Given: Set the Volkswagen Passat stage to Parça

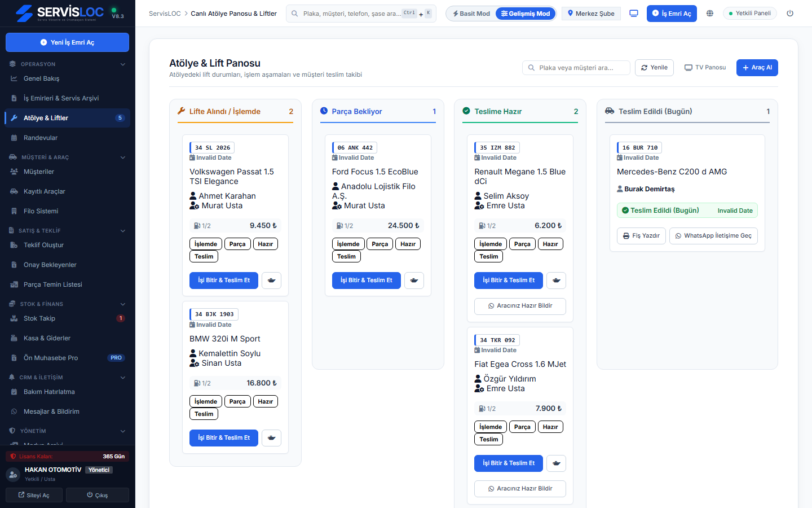Looking at the screenshot, I should point(237,244).
